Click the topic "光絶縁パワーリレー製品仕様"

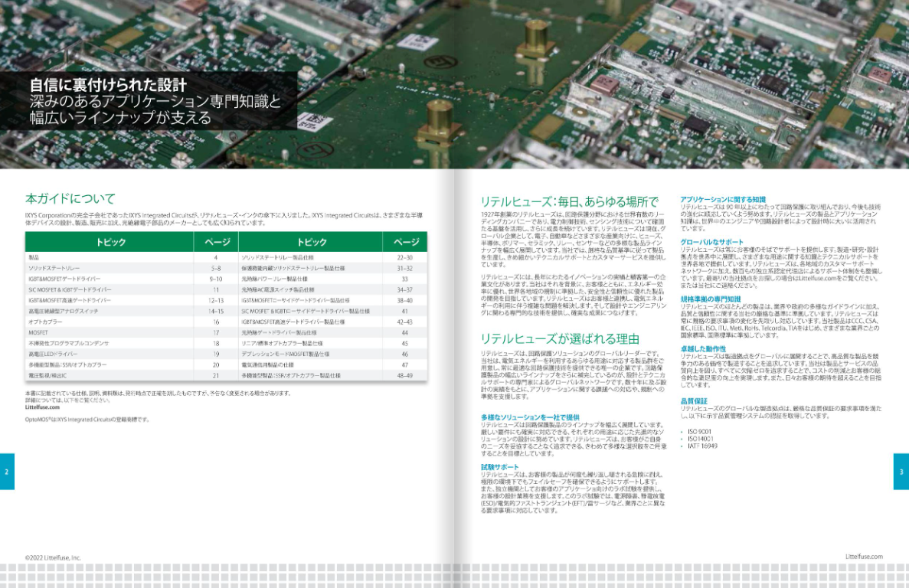click(274, 279)
